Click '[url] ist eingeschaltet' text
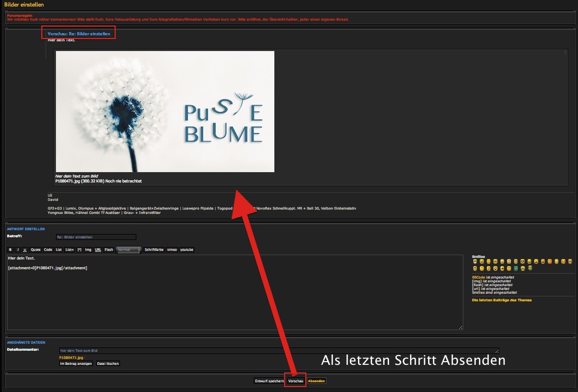 [491, 289]
